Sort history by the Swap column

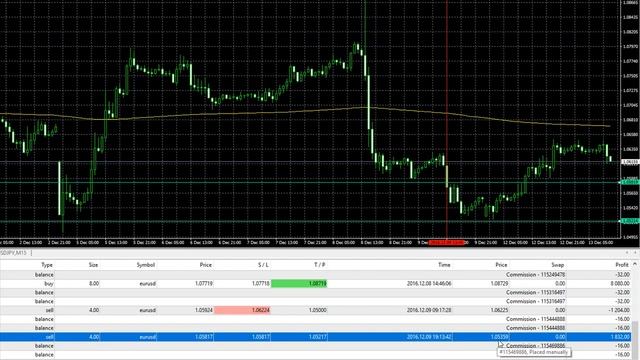[558, 265]
